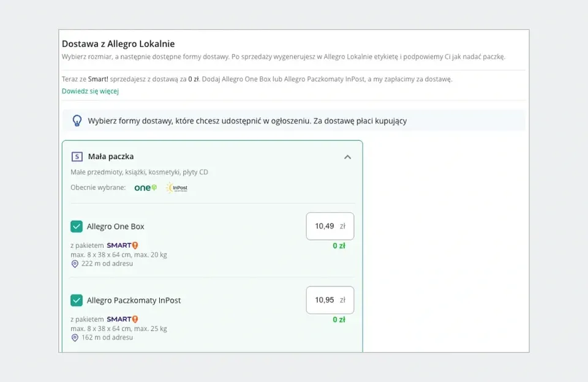
Task: Click the location pin beside 162 m
Action: (75, 337)
